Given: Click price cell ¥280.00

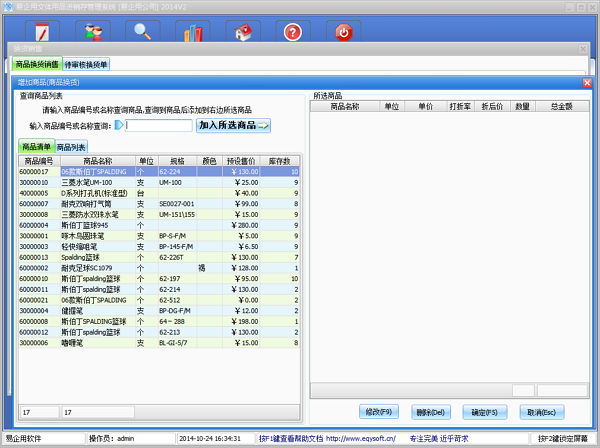Looking at the screenshot, I should coord(241,225).
